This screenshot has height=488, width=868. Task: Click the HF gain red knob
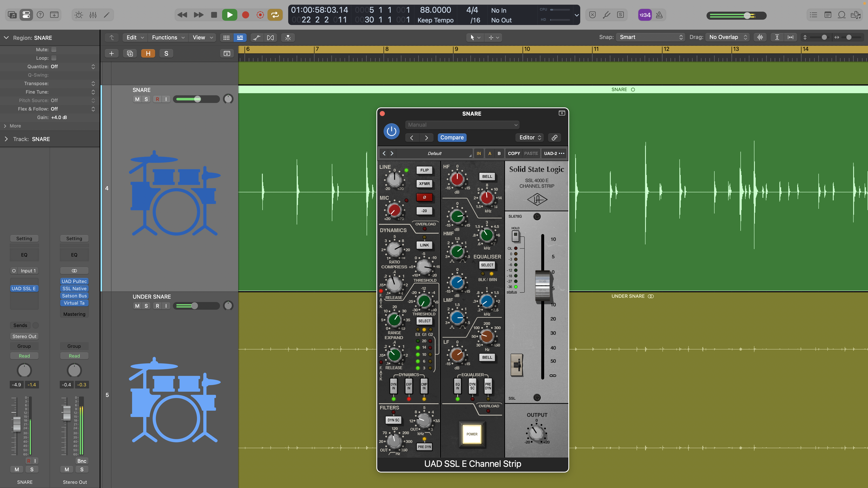tap(457, 180)
